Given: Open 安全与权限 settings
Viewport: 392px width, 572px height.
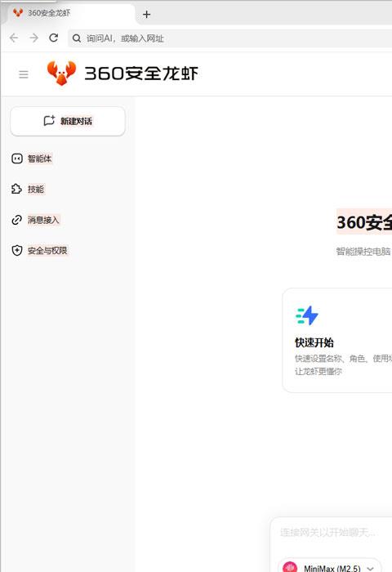Looking at the screenshot, I should tap(47, 251).
